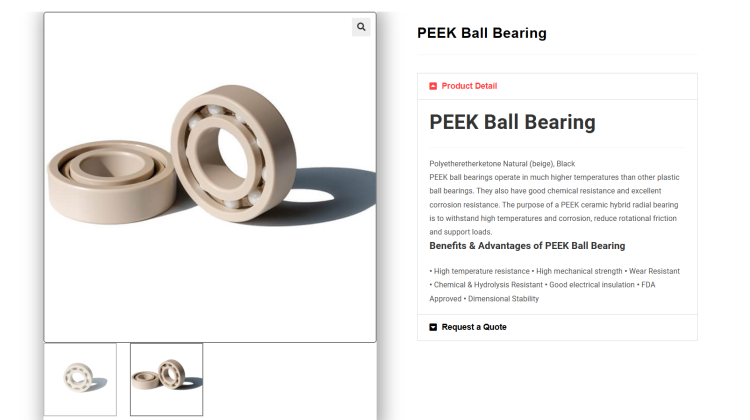Select the two bearings thumbnail
The height and width of the screenshot is (420, 750).
(166, 379)
